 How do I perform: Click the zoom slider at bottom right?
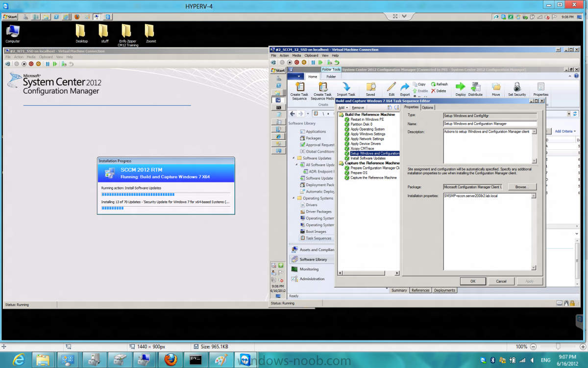pos(558,346)
